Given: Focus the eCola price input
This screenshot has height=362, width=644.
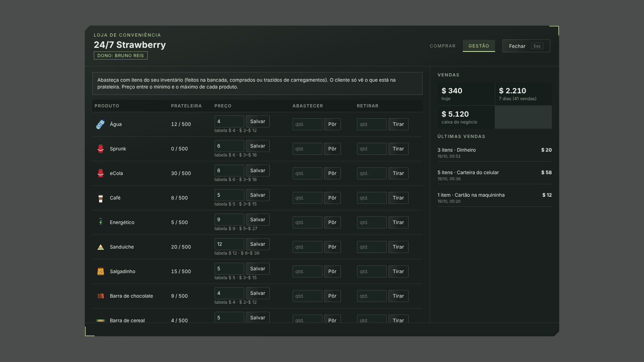Looking at the screenshot, I should pyautogui.click(x=229, y=171).
